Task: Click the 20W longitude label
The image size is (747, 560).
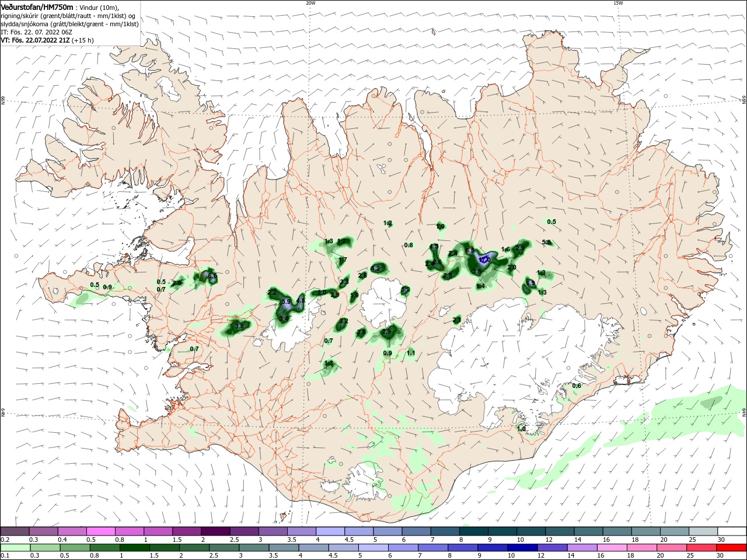Action: [310, 3]
